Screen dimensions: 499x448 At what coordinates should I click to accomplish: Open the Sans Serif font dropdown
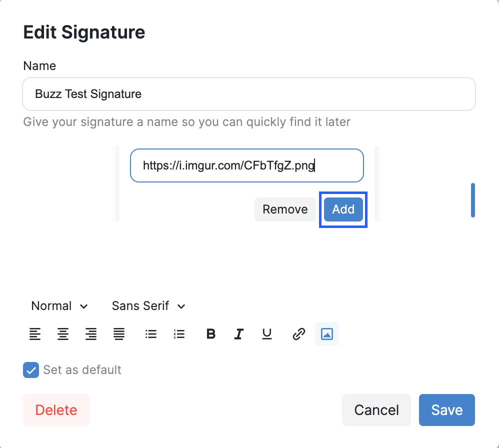click(148, 306)
